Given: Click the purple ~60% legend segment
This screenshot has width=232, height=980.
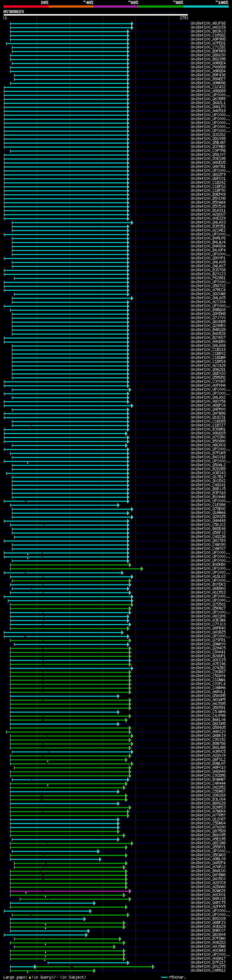Looking at the screenshot, I should [116, 7].
